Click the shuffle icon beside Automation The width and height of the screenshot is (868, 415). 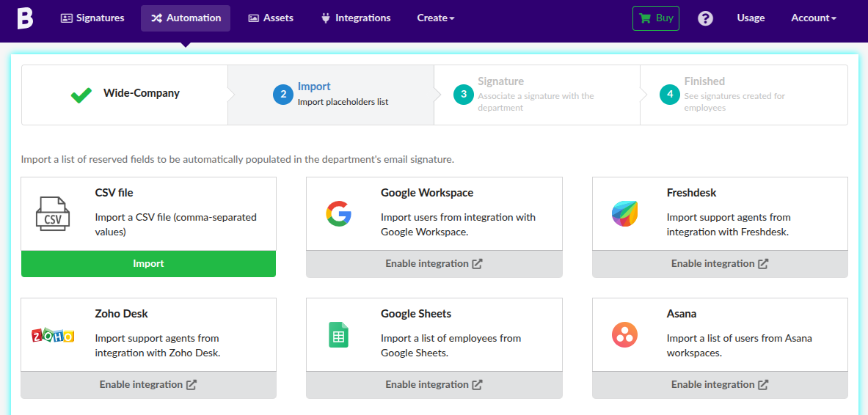coord(157,18)
